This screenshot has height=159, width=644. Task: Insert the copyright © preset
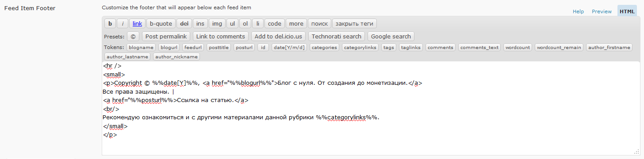tap(134, 37)
